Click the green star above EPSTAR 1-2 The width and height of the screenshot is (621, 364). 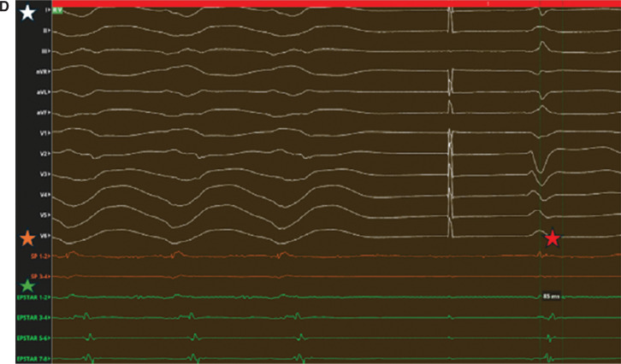pyautogui.click(x=28, y=285)
